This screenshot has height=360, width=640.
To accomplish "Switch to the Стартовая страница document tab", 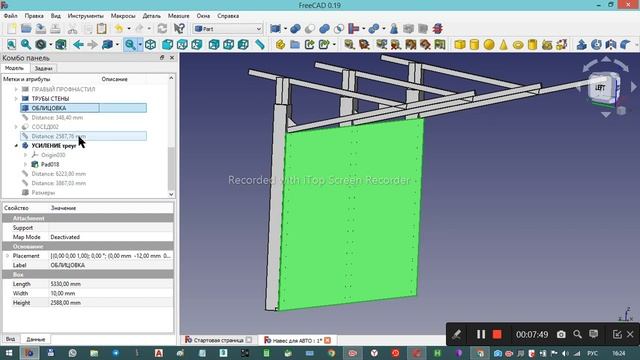I will point(218,340).
